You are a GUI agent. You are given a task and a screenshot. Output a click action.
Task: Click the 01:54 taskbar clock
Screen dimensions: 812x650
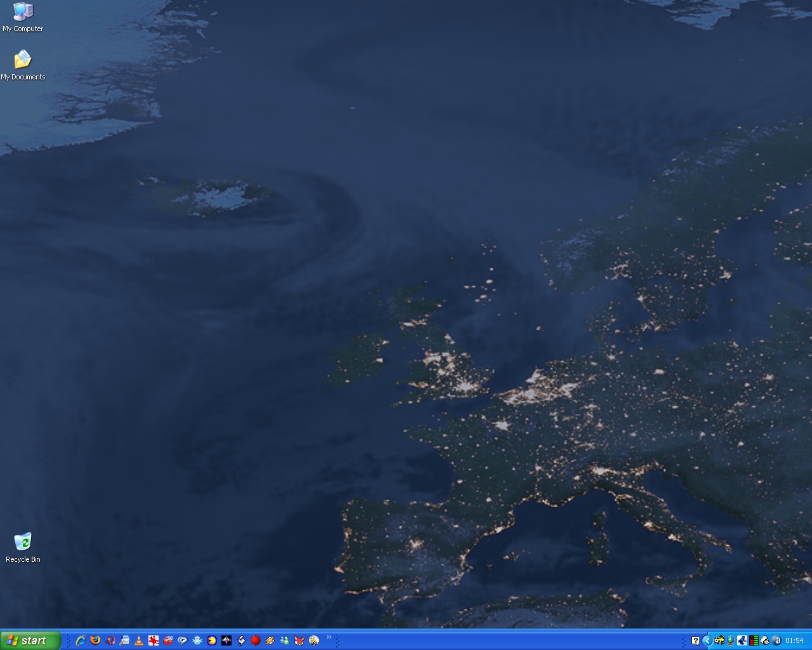[794, 640]
